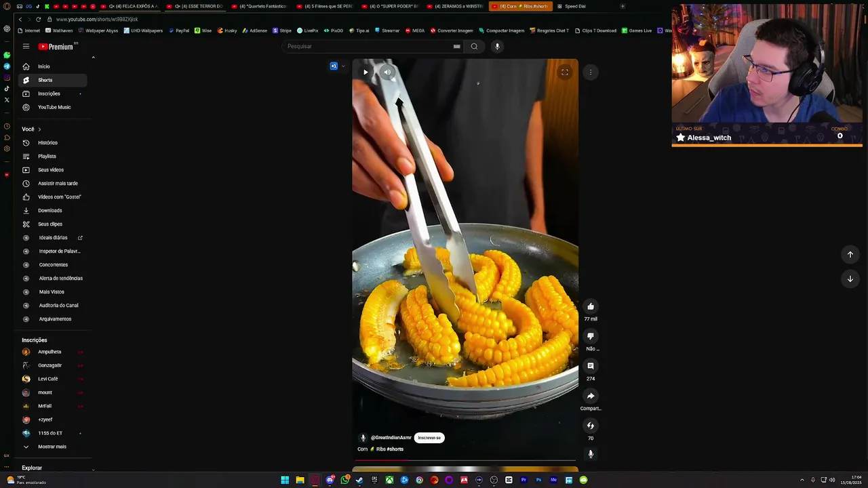Go back in browser history
The width and height of the screenshot is (868, 488).
[21, 19]
